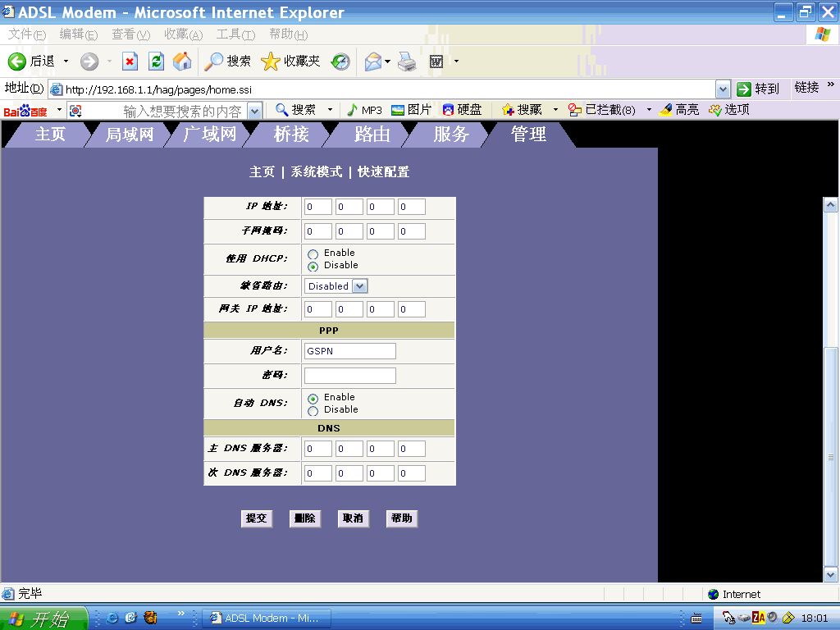This screenshot has width=840, height=630.
Task: Open the 快速配置 link
Action: click(x=383, y=172)
